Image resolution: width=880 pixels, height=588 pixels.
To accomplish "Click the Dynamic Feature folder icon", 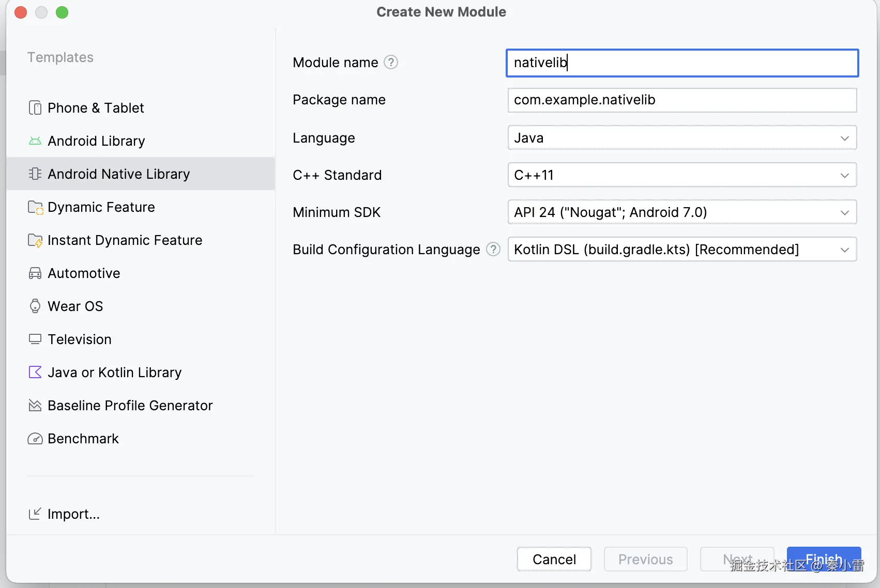I will (35, 207).
